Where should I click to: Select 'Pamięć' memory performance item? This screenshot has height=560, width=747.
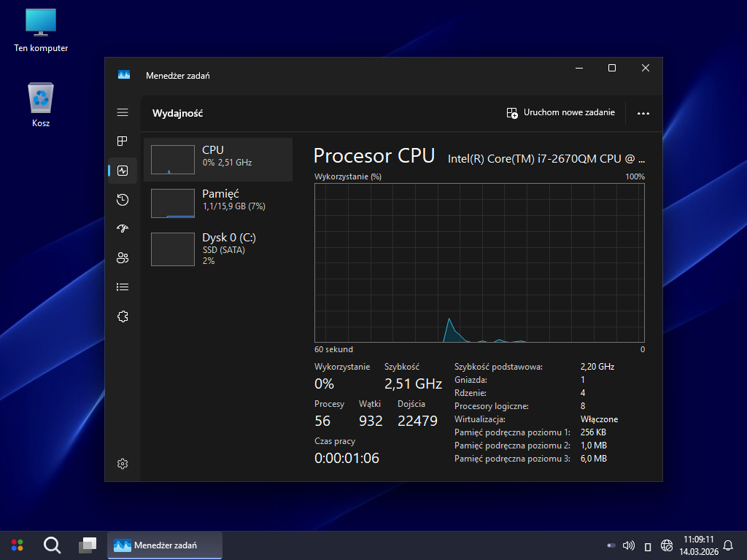coord(217,203)
